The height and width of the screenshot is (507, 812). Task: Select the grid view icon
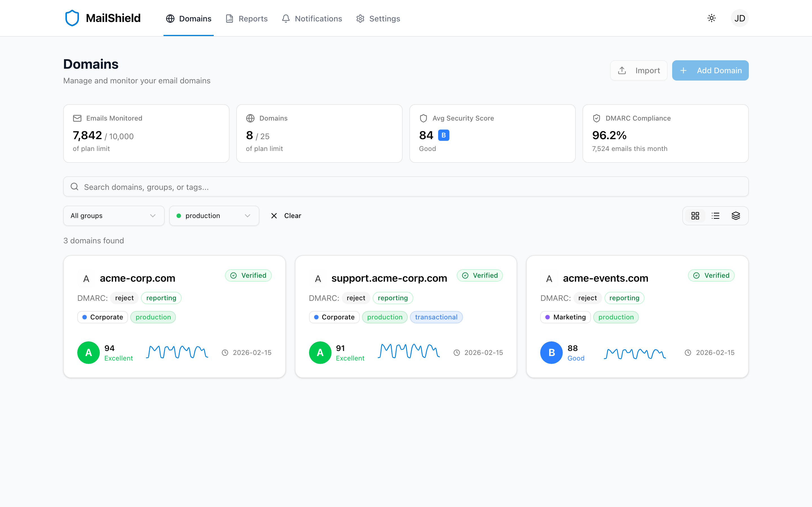coord(695,215)
